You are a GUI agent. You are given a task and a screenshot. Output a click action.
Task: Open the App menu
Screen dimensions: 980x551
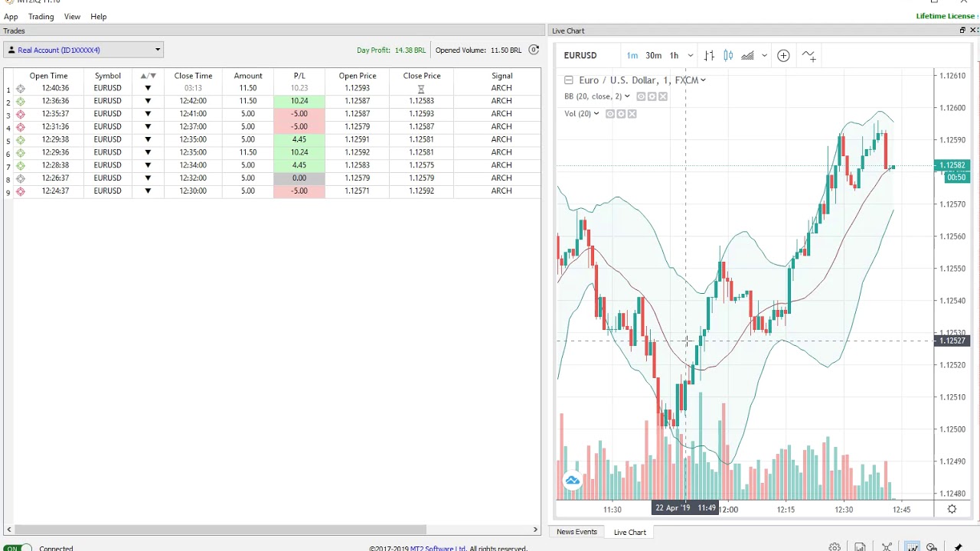pos(11,16)
